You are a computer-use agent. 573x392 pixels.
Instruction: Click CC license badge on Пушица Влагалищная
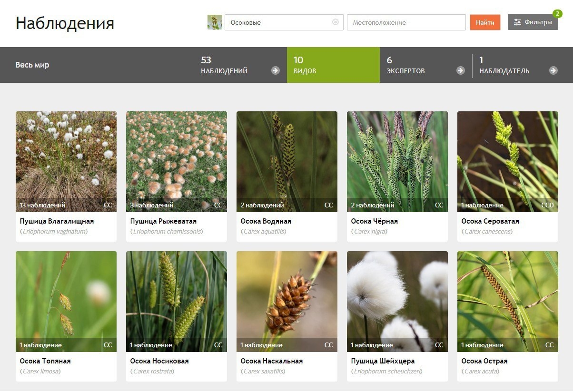(x=108, y=206)
